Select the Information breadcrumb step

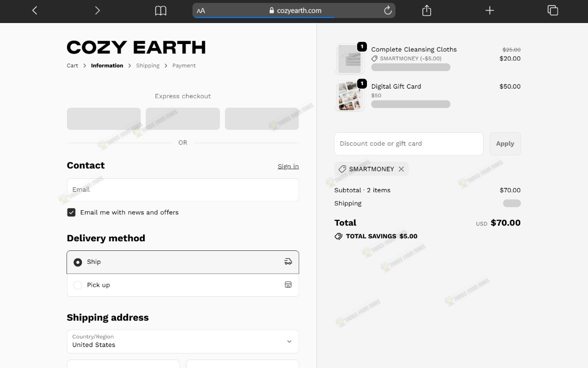click(x=107, y=66)
